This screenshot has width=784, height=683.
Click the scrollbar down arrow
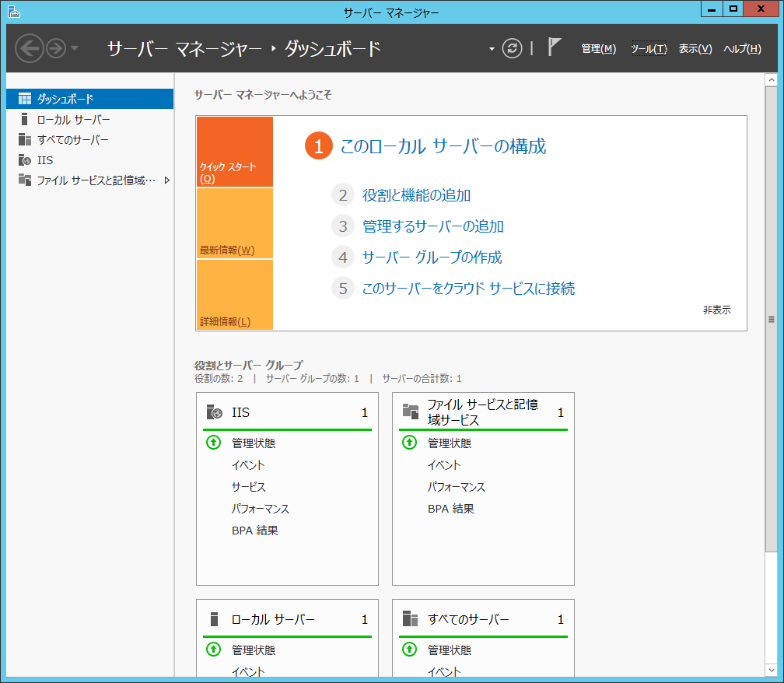point(772,670)
